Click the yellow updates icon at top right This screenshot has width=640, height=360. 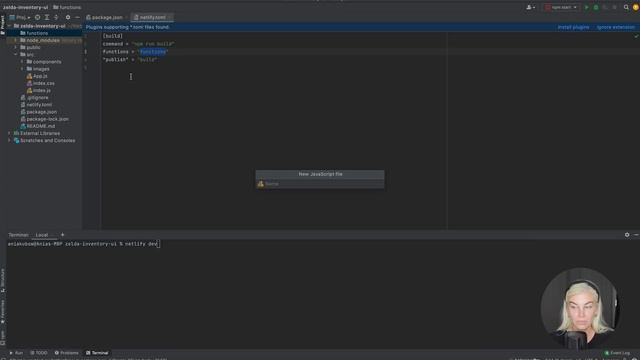pos(636,7)
